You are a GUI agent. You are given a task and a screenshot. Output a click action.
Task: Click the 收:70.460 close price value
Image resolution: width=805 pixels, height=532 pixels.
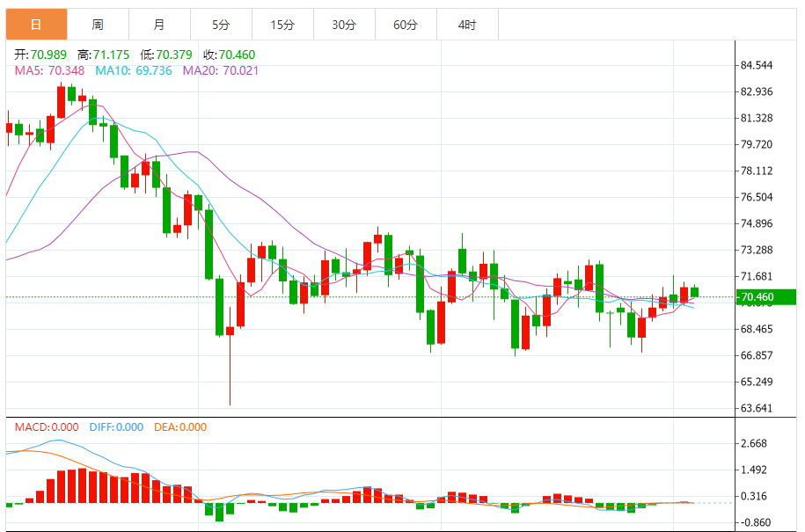tap(229, 55)
